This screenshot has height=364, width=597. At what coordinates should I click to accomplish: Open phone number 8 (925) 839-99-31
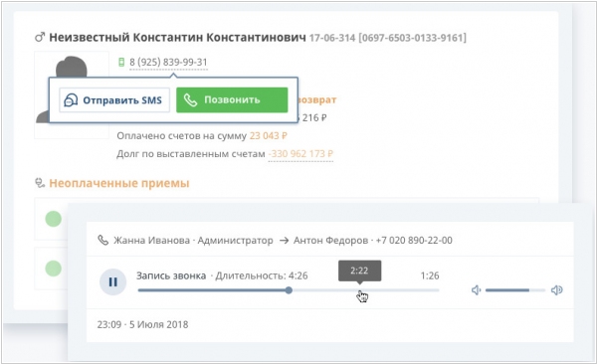tap(168, 62)
